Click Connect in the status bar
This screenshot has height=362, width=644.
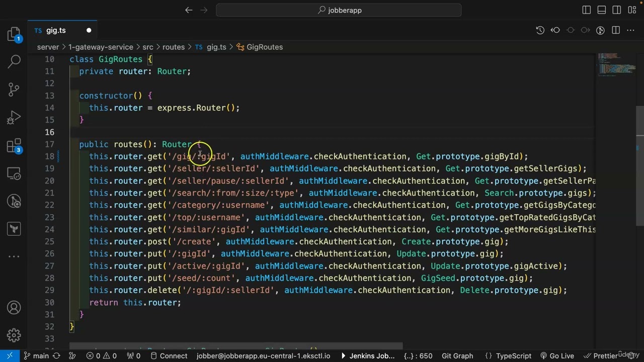(x=168, y=355)
